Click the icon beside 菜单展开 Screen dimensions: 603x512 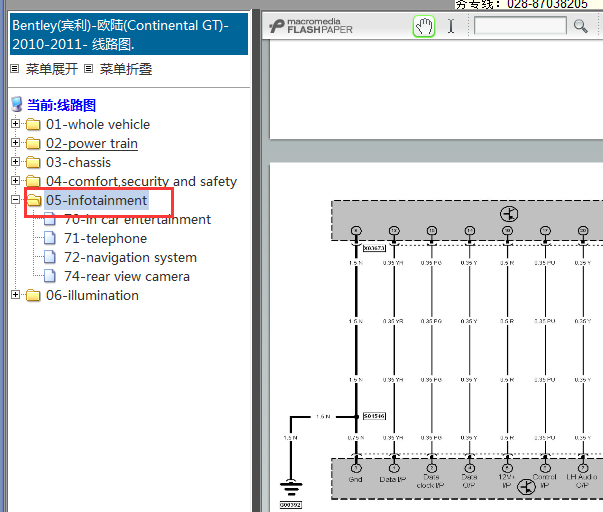(x=15, y=69)
